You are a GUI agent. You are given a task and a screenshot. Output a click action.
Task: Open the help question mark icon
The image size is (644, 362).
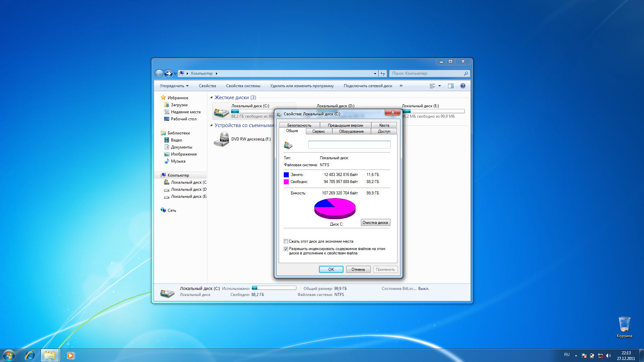pyautogui.click(x=463, y=86)
